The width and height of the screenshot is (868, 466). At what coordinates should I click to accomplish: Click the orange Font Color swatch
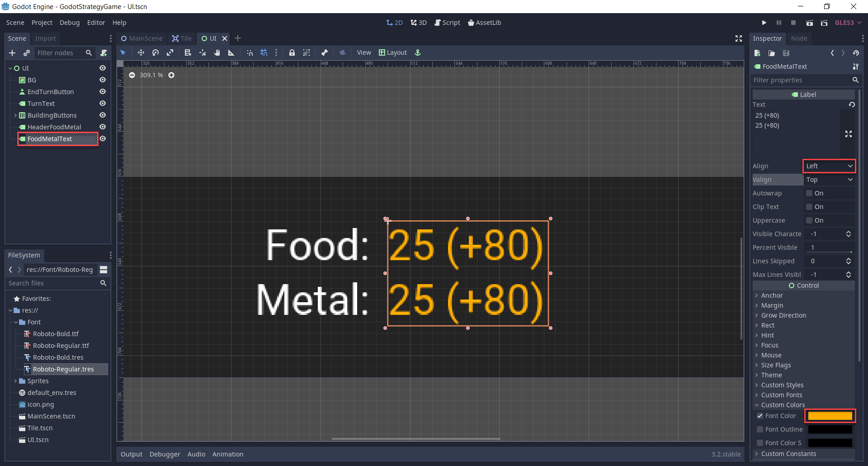click(x=830, y=416)
